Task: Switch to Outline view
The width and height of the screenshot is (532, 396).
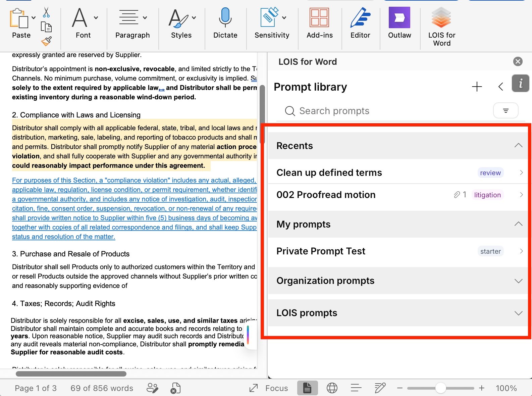Action: 356,388
